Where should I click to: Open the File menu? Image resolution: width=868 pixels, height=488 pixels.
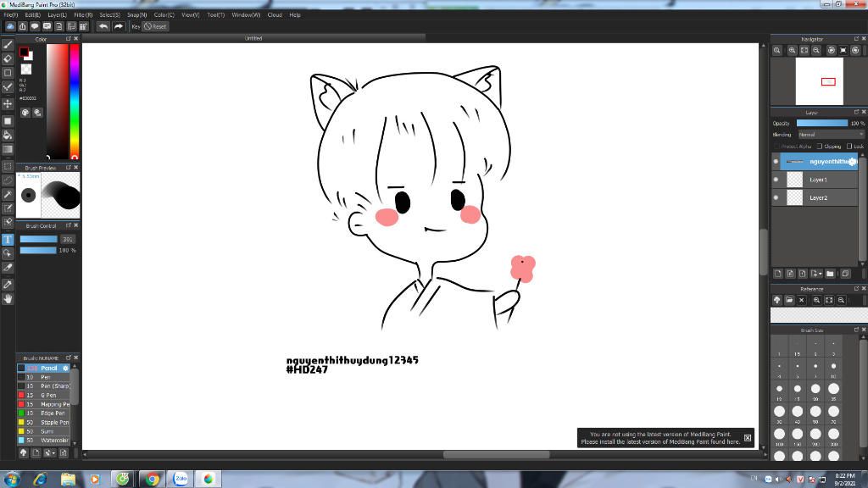pos(11,15)
